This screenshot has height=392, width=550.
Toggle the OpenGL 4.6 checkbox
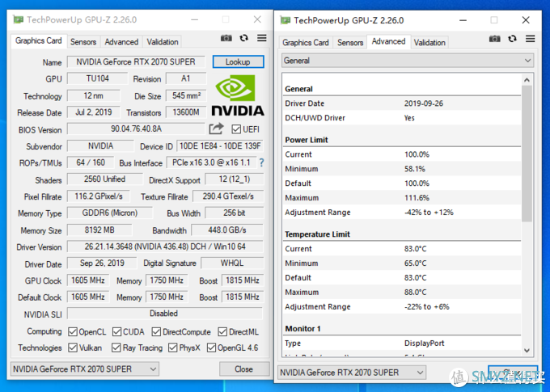coord(211,348)
